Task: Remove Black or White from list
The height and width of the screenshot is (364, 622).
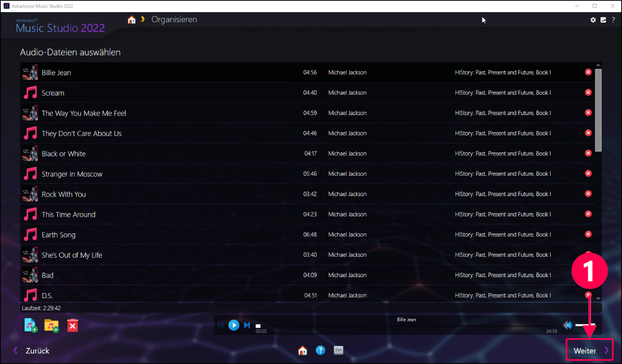Action: [588, 153]
